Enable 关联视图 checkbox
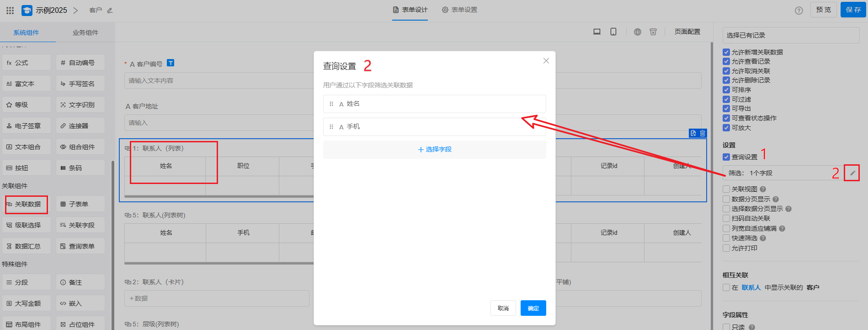868x330 pixels. pyautogui.click(x=726, y=189)
